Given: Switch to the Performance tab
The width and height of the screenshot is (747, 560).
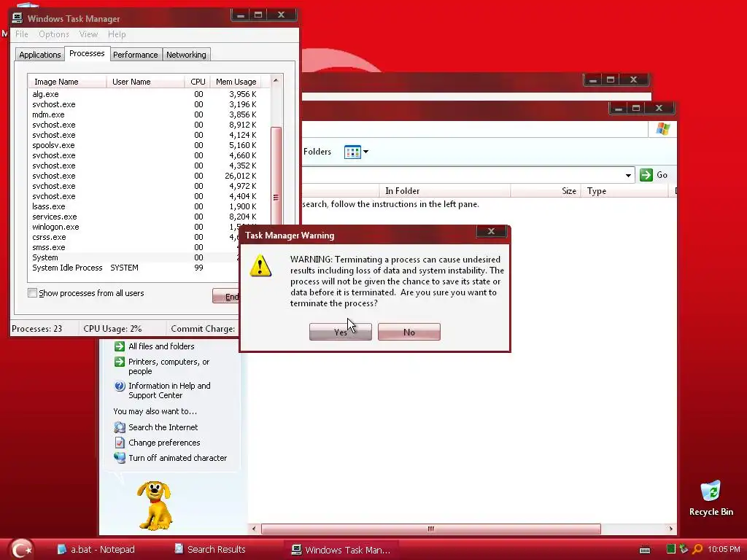Looking at the screenshot, I should click(135, 55).
